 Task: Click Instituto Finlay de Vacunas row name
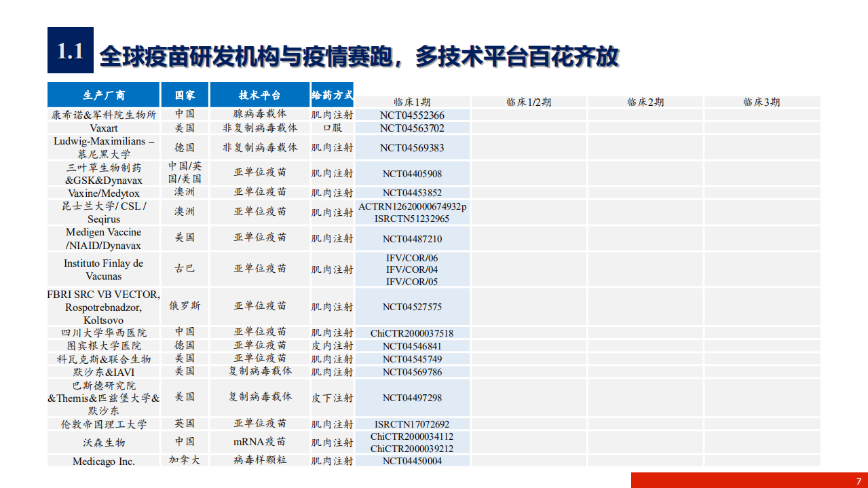pos(102,269)
